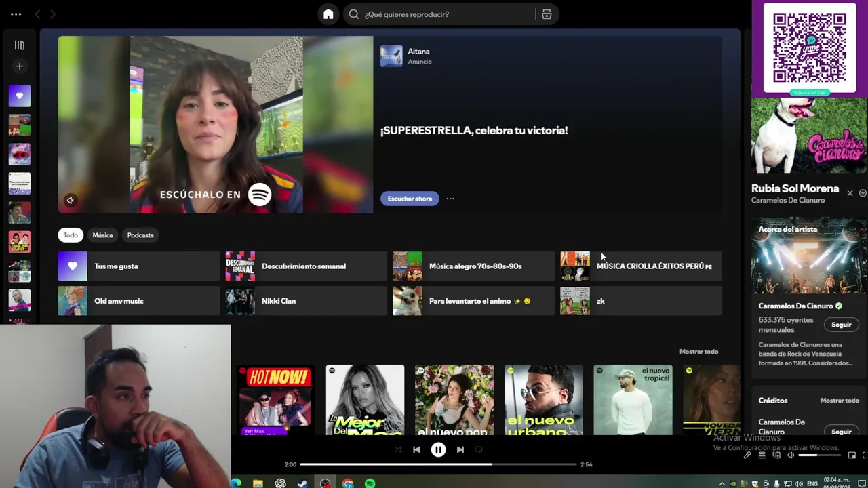Open the Nikki Clan shortcut
The image size is (868, 488).
pos(306,301)
